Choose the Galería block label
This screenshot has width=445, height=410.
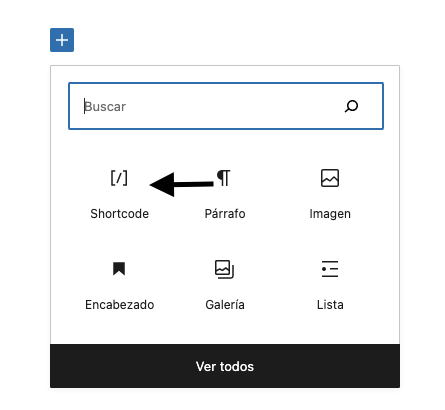225,305
